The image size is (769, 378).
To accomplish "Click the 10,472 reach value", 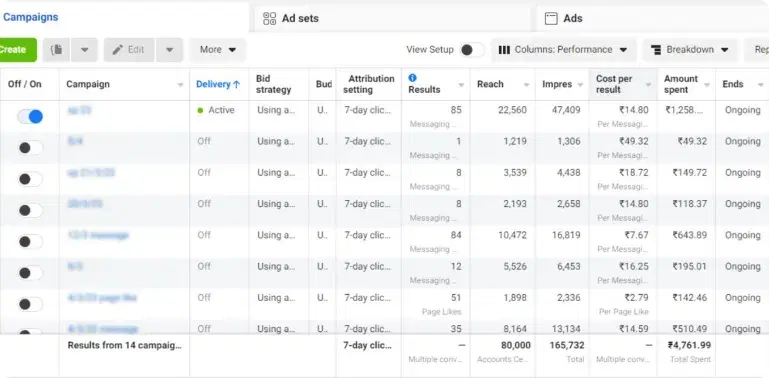I will pos(513,235).
